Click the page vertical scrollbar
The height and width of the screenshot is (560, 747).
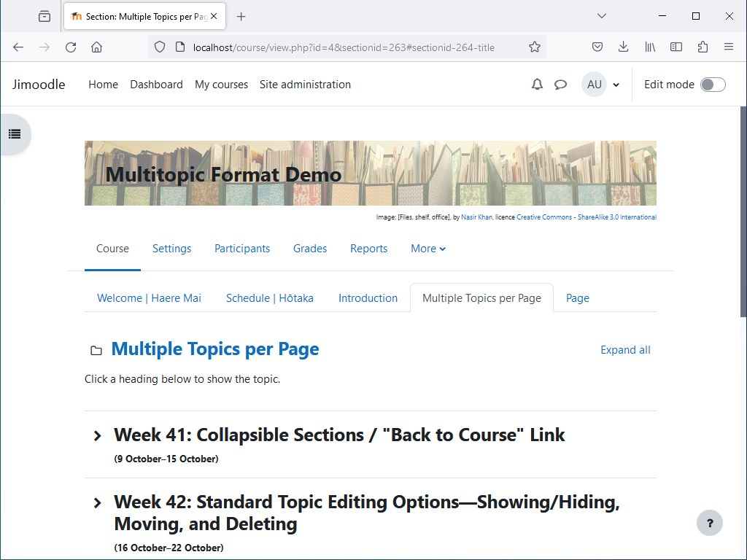[743, 212]
